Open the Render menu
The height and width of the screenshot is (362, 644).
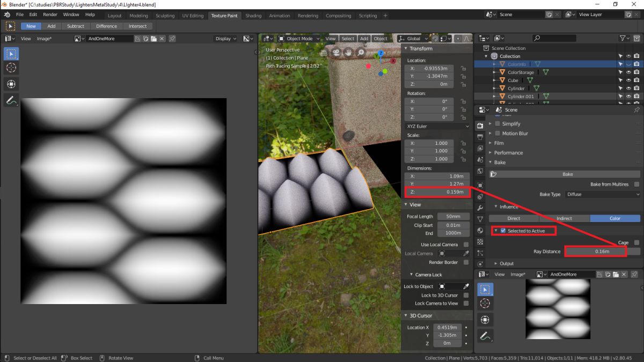(50, 14)
